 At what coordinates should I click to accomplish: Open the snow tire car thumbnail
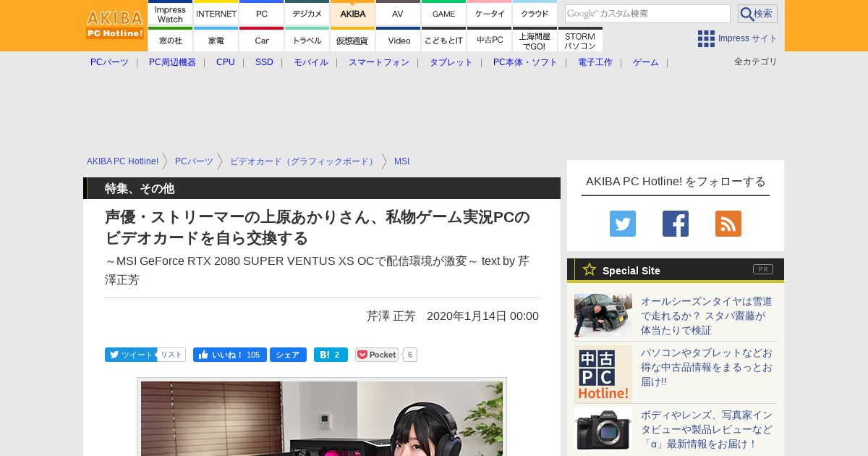tap(603, 316)
